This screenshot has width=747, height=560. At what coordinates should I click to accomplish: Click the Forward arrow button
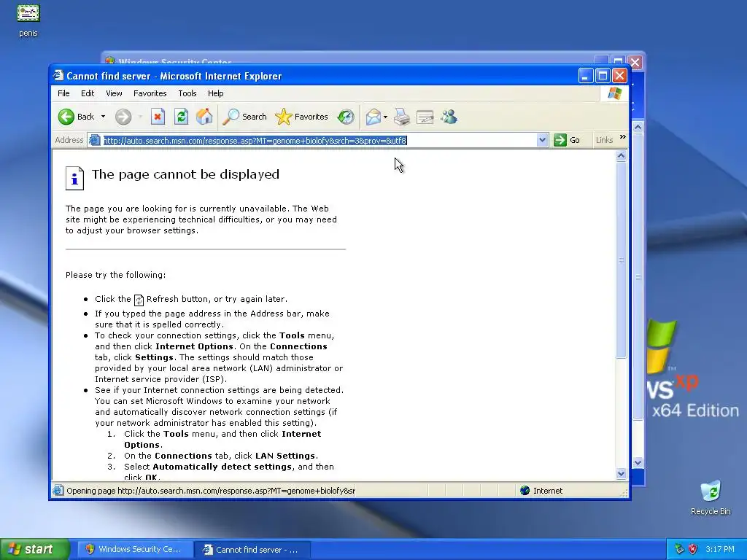point(123,117)
